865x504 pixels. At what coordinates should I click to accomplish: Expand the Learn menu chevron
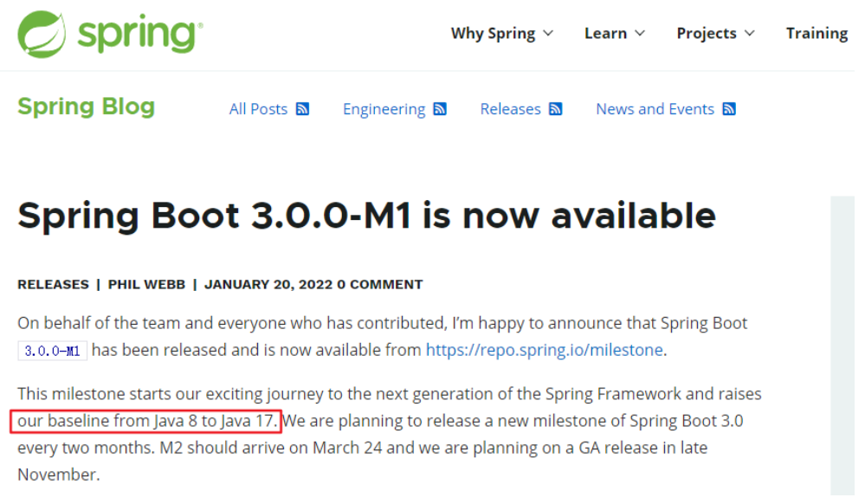coord(640,34)
